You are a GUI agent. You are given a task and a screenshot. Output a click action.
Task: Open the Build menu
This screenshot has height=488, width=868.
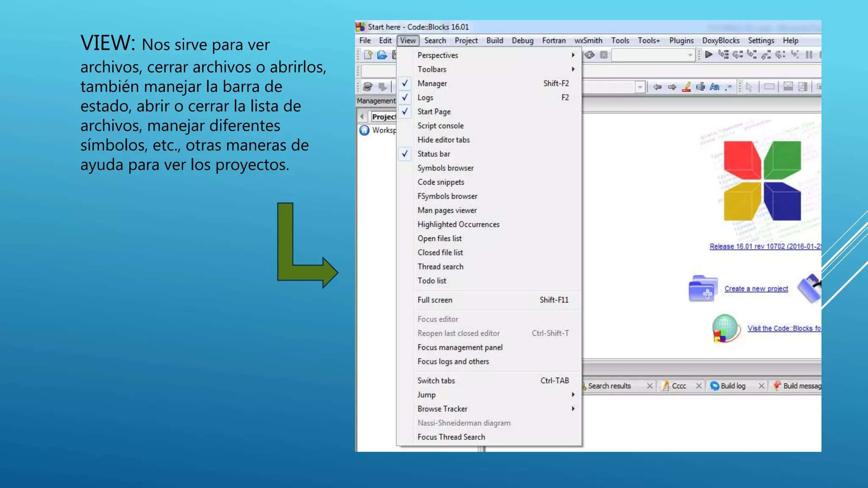[x=495, y=40]
